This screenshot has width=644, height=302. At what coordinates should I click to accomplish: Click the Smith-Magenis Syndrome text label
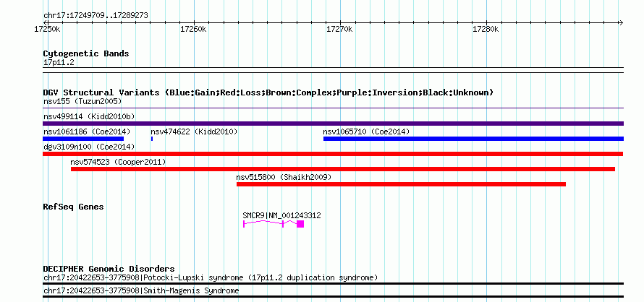(141, 291)
